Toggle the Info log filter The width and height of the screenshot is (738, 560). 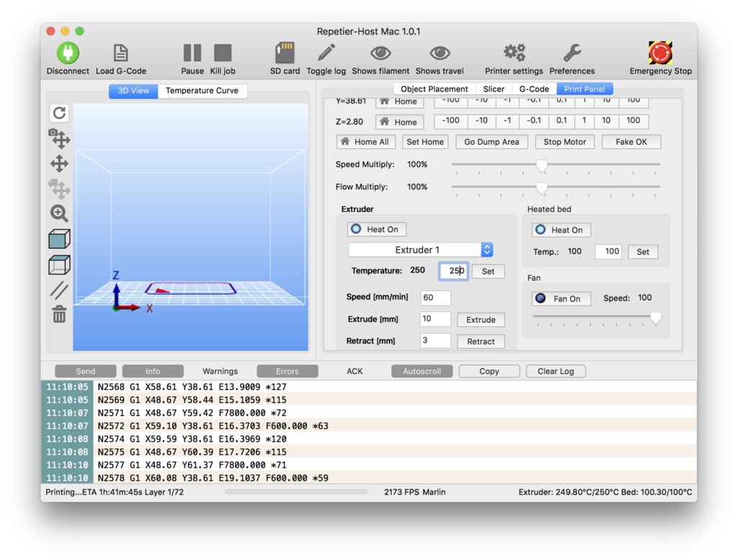pyautogui.click(x=153, y=371)
